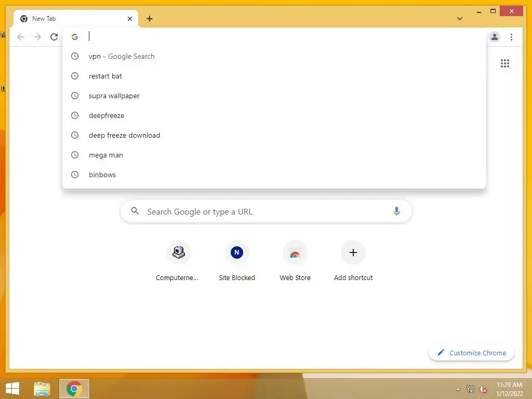
Task: Close the New Tab tab
Action: (129, 19)
